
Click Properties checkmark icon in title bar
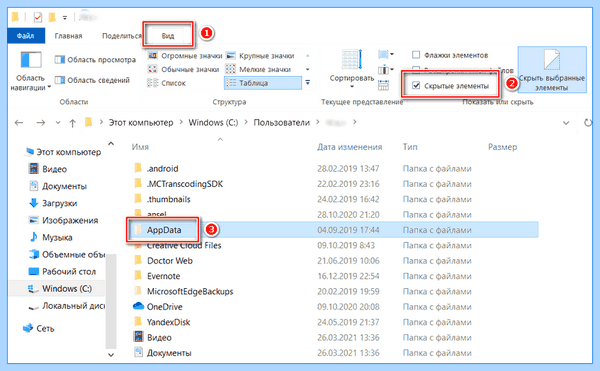(38, 17)
